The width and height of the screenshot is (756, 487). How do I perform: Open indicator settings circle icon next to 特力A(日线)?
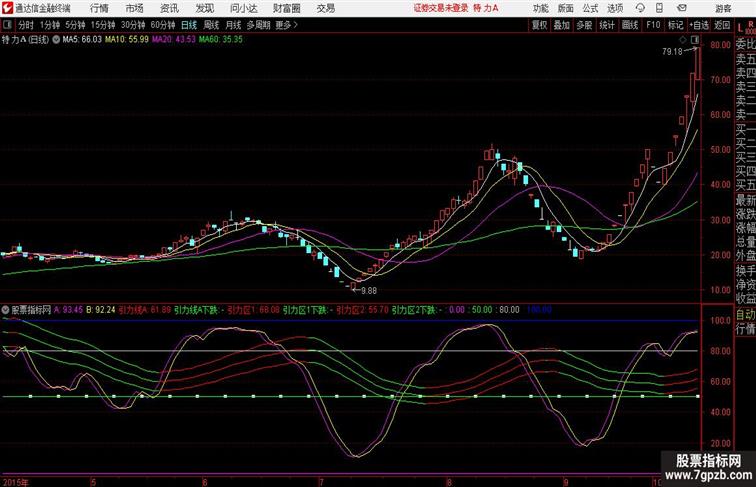[x=56, y=40]
